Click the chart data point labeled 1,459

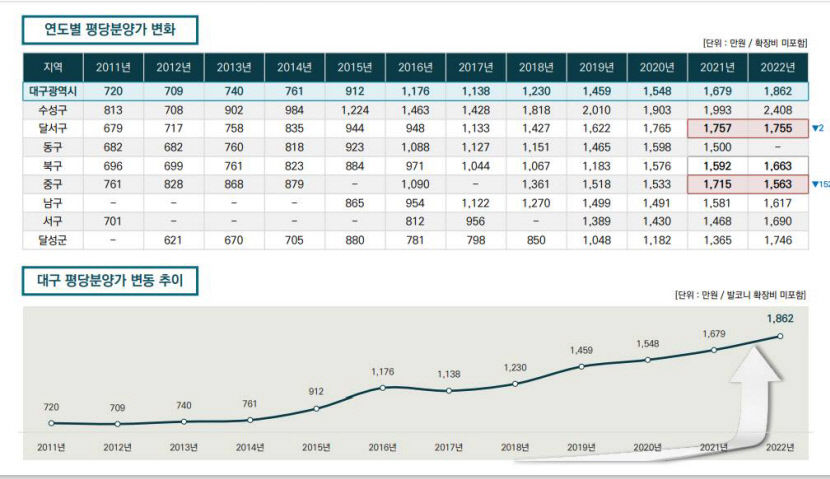(581, 366)
